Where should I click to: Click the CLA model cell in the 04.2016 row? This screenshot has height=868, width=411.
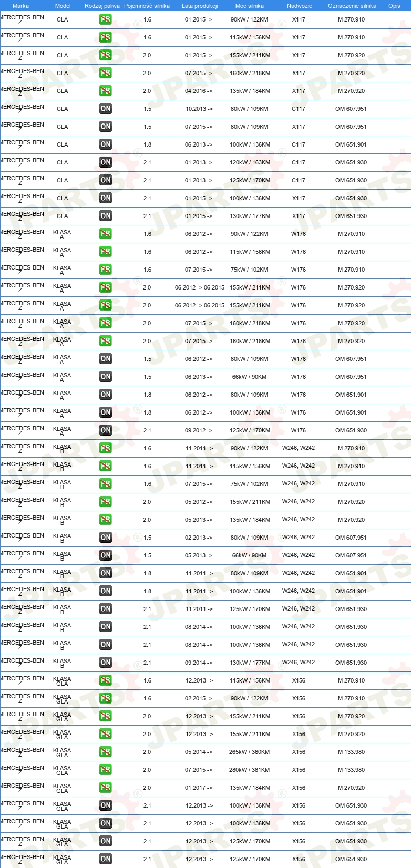tap(63, 91)
